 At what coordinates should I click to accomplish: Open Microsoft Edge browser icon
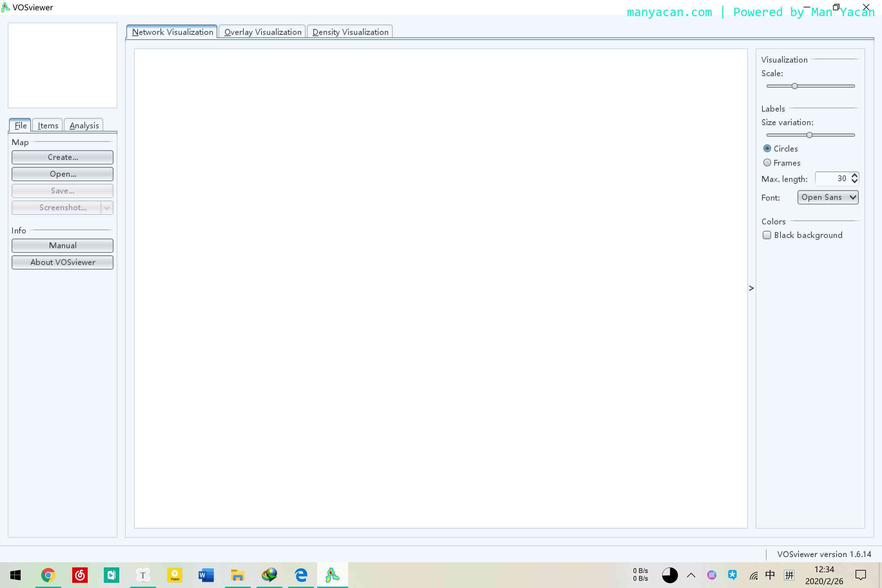tap(301, 575)
